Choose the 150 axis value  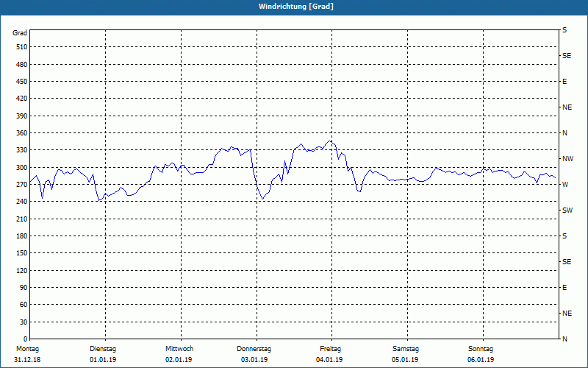coord(21,253)
